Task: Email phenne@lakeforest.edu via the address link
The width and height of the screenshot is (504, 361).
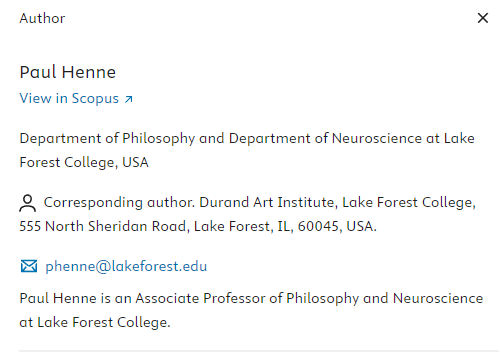Action: [x=126, y=266]
